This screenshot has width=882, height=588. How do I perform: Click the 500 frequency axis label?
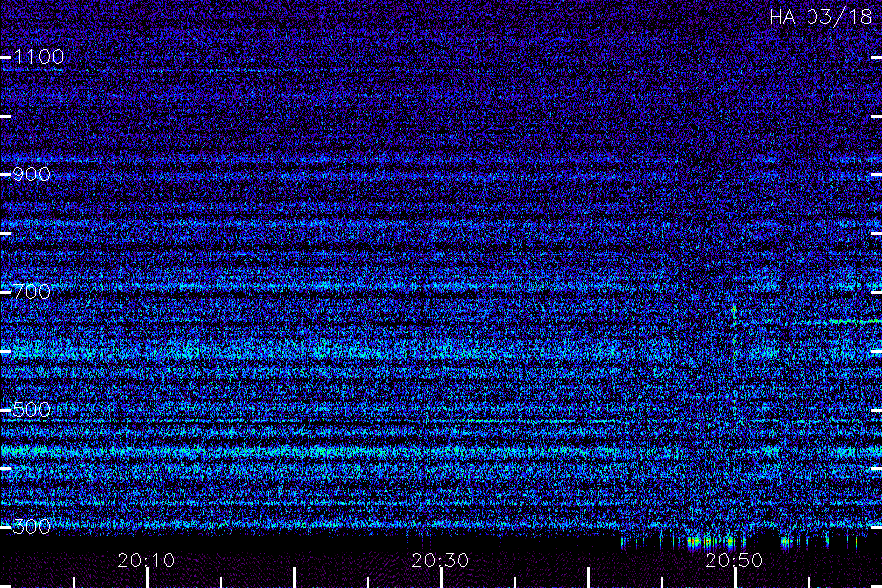point(31,409)
